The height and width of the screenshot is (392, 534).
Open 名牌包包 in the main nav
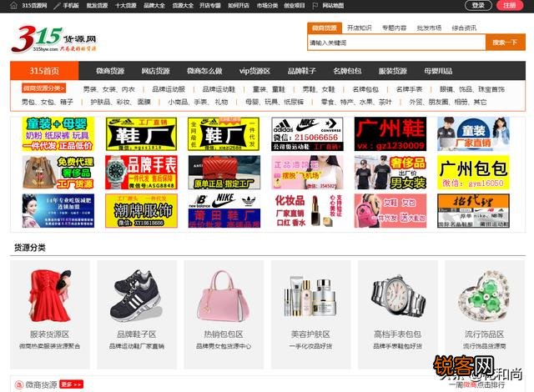(x=347, y=71)
